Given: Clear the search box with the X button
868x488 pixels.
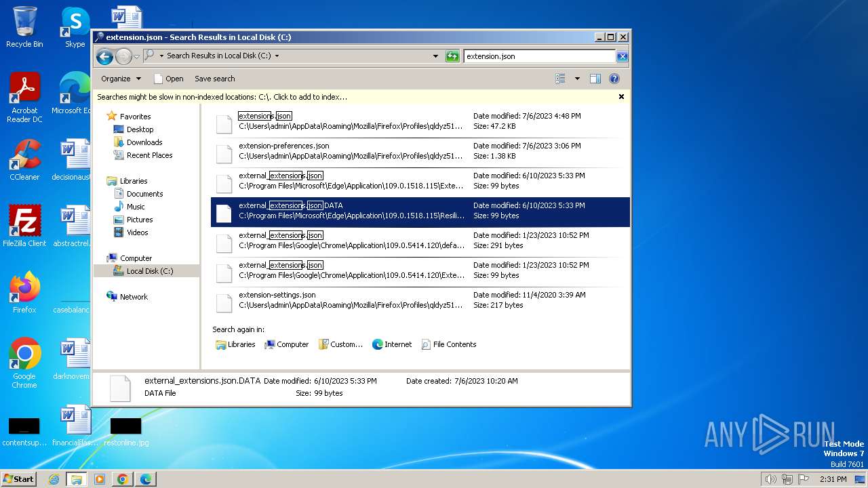Looking at the screenshot, I should click(x=622, y=56).
